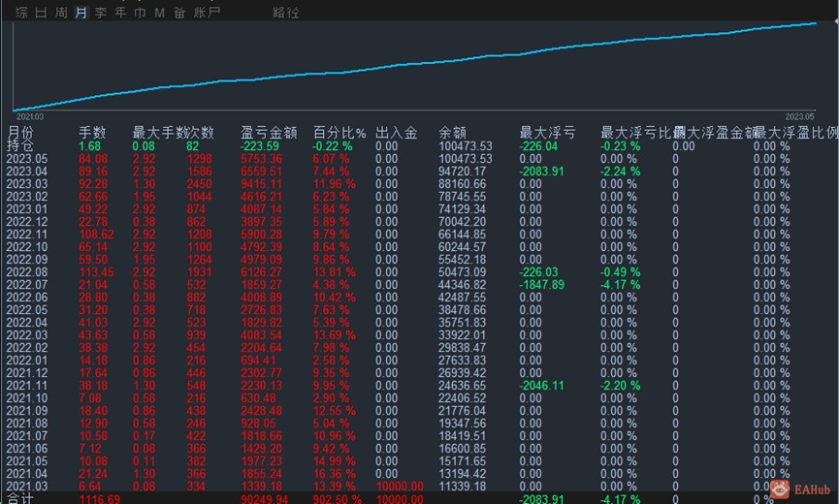Screen dimensions: 839x504
Task: Click the 余额 column header
Action: 452,133
